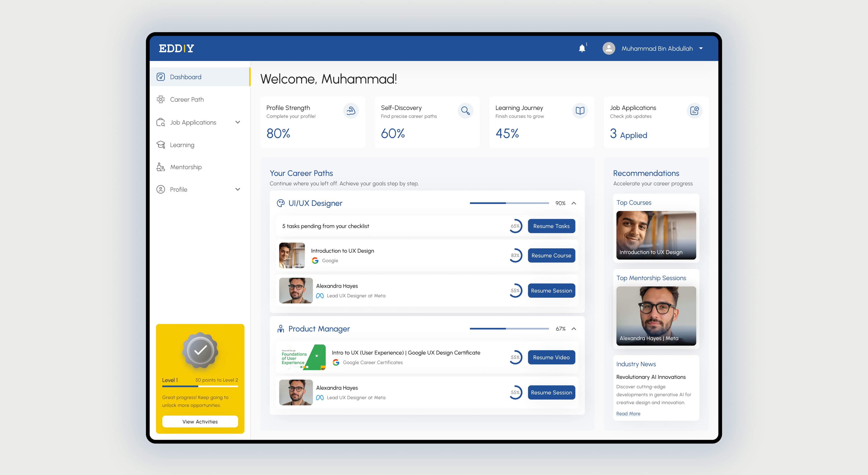
Task: Follow the Read More link under Industry News
Action: [628, 413]
